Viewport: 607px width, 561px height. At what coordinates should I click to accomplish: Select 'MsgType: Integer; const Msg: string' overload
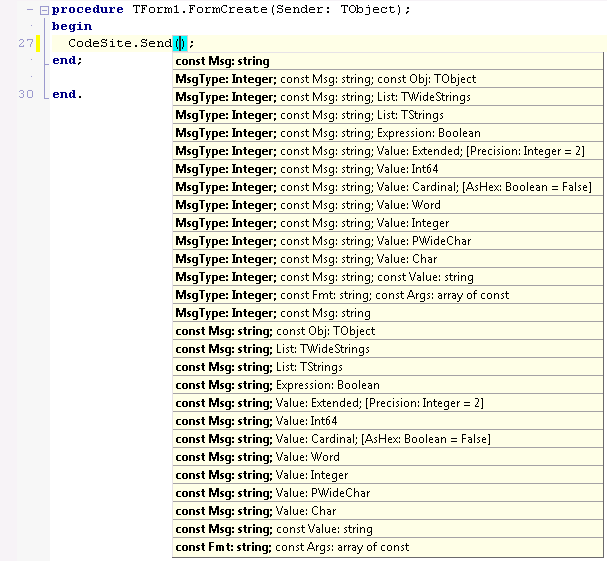388,313
